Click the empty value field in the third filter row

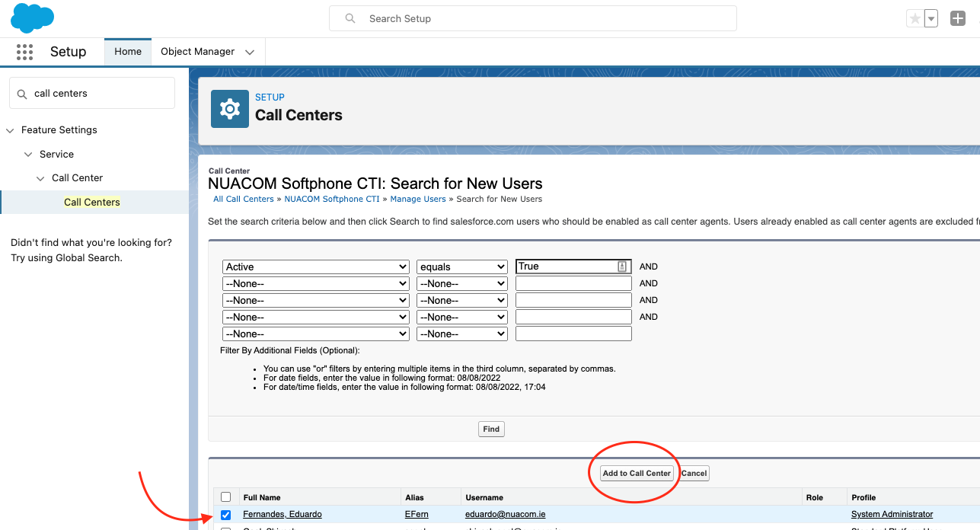point(573,300)
